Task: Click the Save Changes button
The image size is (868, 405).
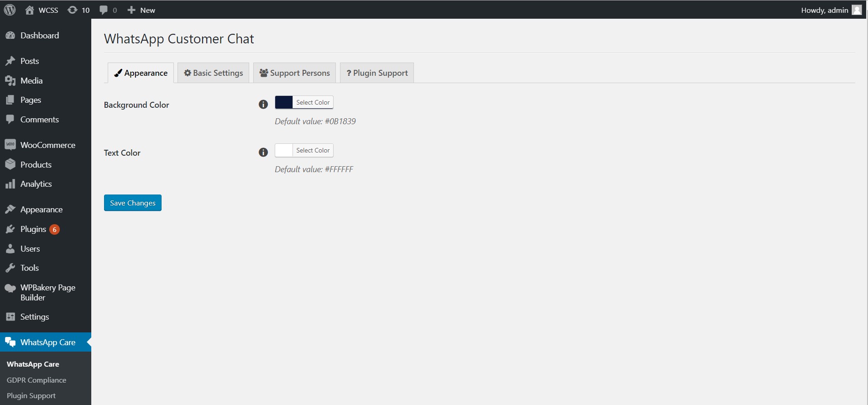Action: coord(133,203)
